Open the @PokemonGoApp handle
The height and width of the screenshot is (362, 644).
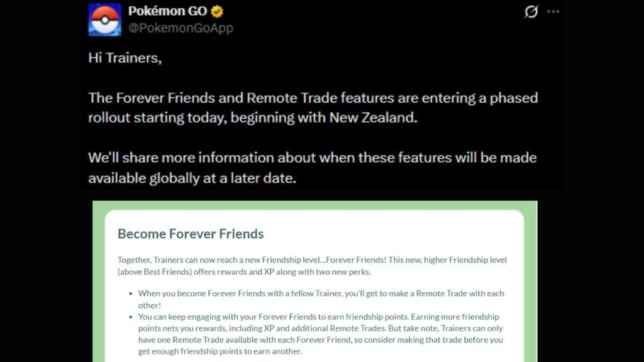(181, 28)
